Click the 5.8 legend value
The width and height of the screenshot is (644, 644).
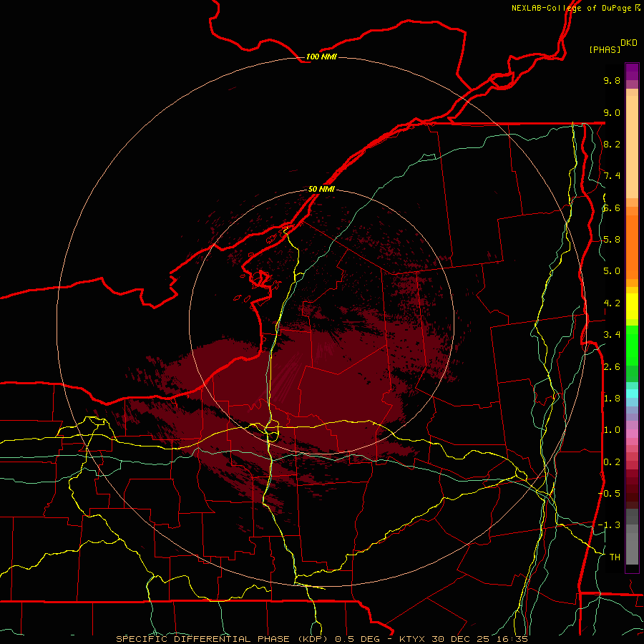click(x=612, y=240)
